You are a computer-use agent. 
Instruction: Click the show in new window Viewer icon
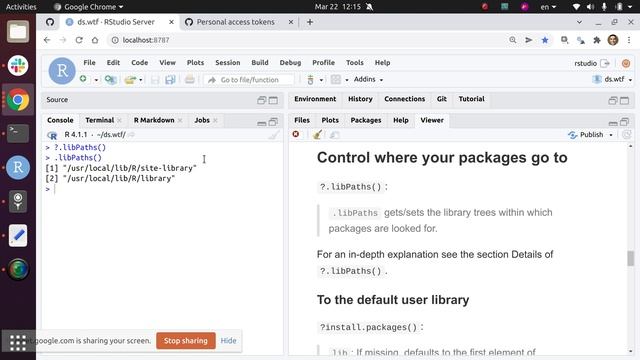[334, 135]
